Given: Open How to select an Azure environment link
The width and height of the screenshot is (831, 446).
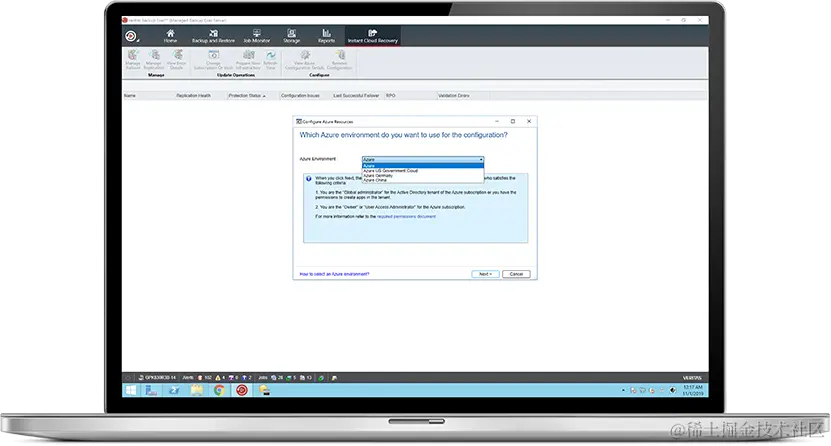Looking at the screenshot, I should (334, 274).
